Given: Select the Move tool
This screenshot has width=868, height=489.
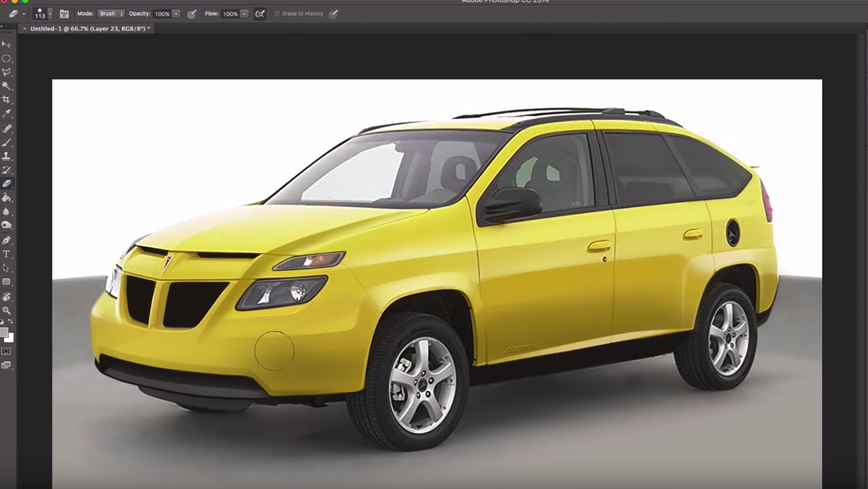Looking at the screenshot, I should [x=6, y=44].
